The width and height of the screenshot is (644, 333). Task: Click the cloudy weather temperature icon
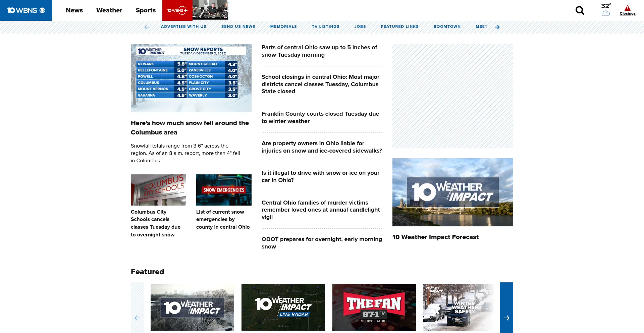coord(605,13)
